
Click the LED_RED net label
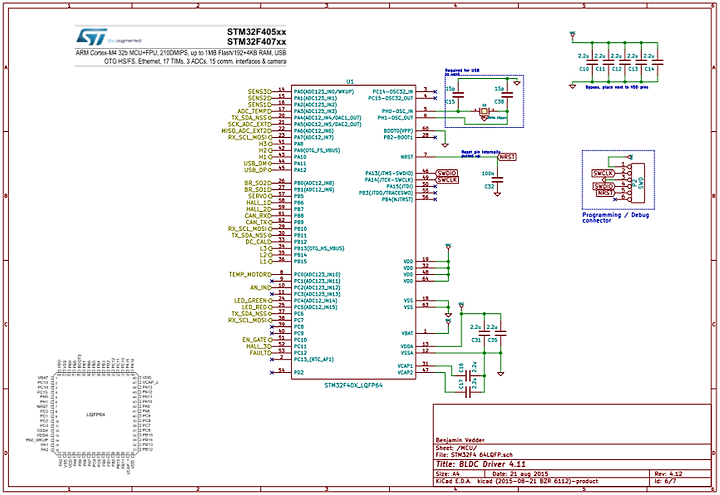(x=257, y=307)
